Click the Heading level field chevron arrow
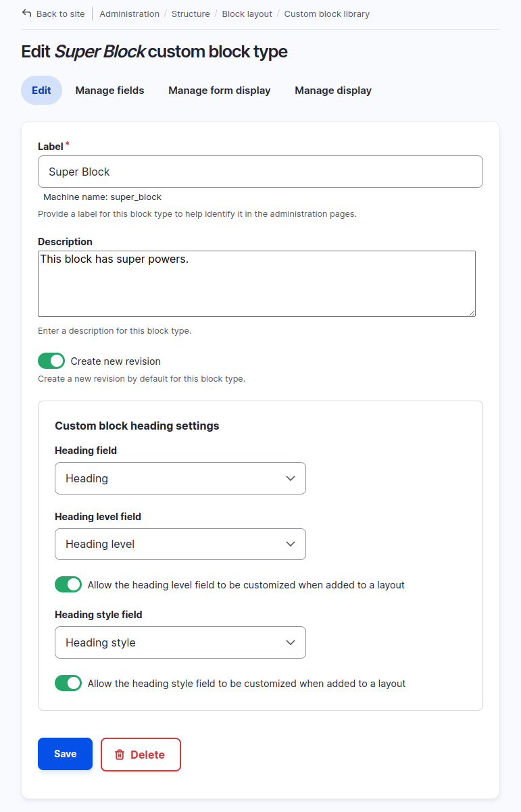Image resolution: width=521 pixels, height=812 pixels. (x=291, y=544)
